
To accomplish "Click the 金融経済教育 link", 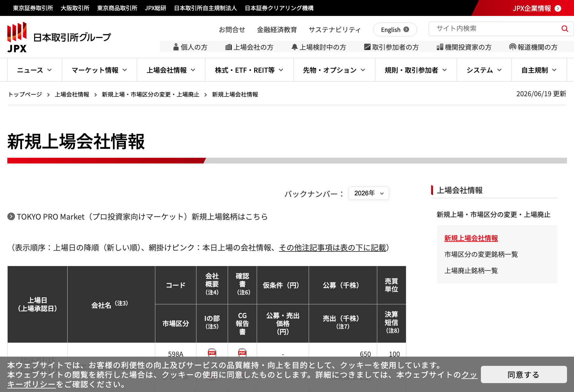I will [277, 30].
